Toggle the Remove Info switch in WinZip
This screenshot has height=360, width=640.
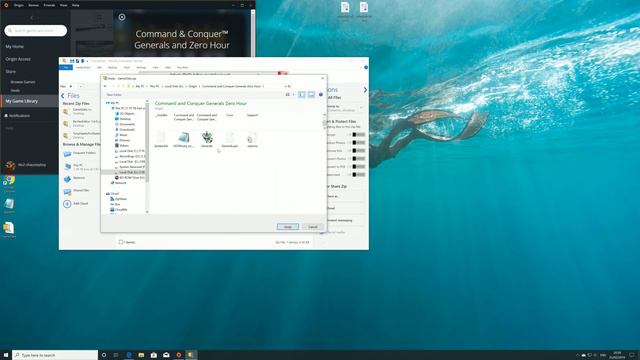coord(359,151)
